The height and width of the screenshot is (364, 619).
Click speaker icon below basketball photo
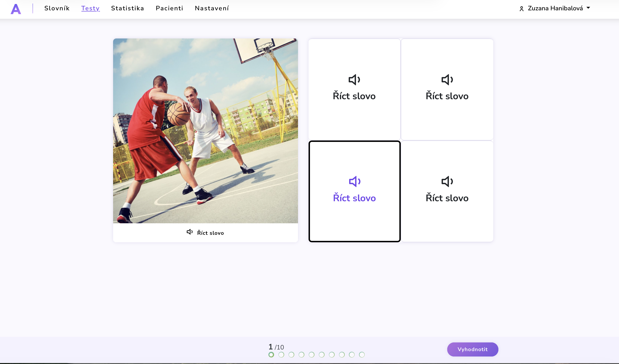click(189, 232)
